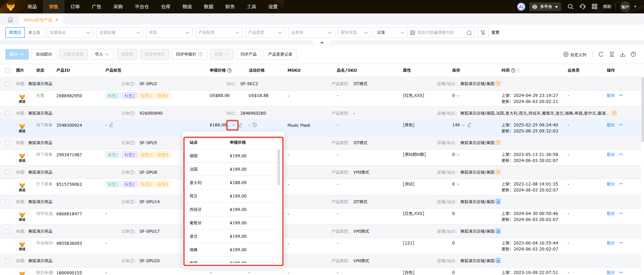Toggle the select-all header checkbox
The width and height of the screenshot is (644, 275).
(x=8, y=70)
